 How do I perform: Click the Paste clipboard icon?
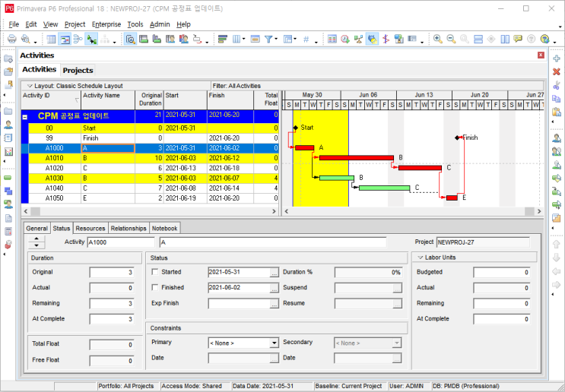(557, 112)
